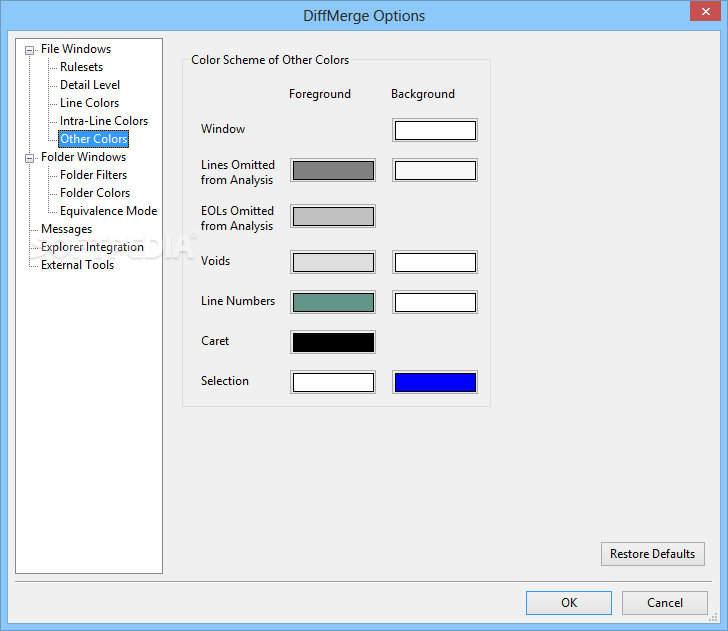Select Detail Level in the tree
This screenshot has height=631, width=728.
pos(90,85)
